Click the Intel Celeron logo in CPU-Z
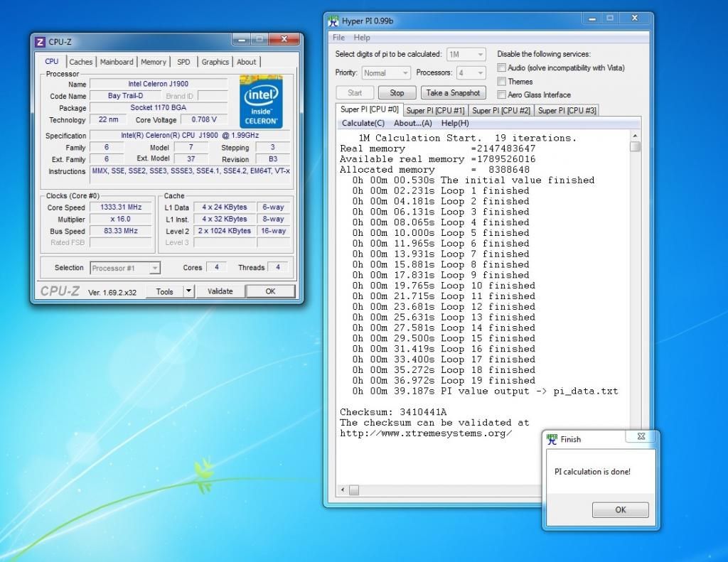This screenshot has height=562, width=728. [261, 102]
